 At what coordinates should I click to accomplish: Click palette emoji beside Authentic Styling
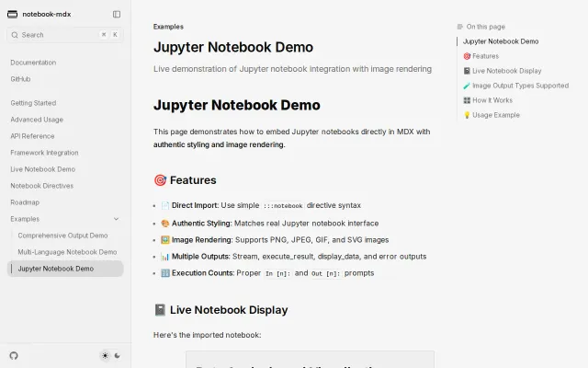tap(165, 224)
